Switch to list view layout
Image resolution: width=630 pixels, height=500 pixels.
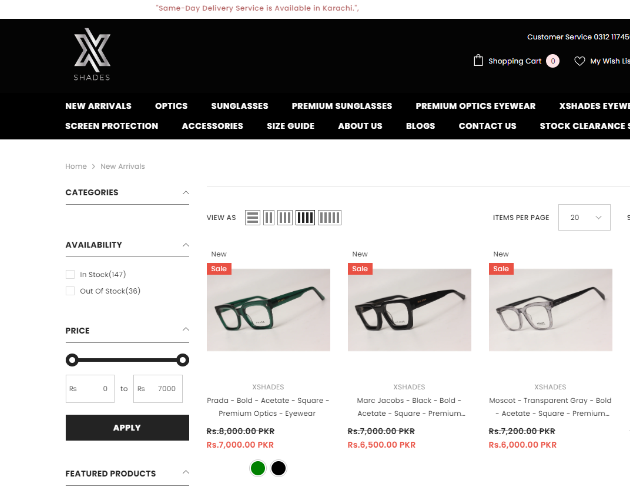coord(252,218)
